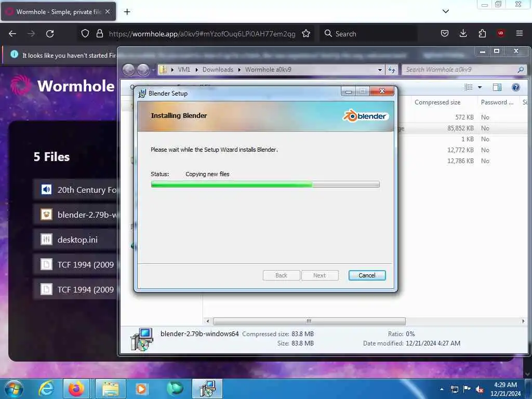Click Explorer horizontal scrollbar thumb
This screenshot has width=532, height=399.
point(309,321)
